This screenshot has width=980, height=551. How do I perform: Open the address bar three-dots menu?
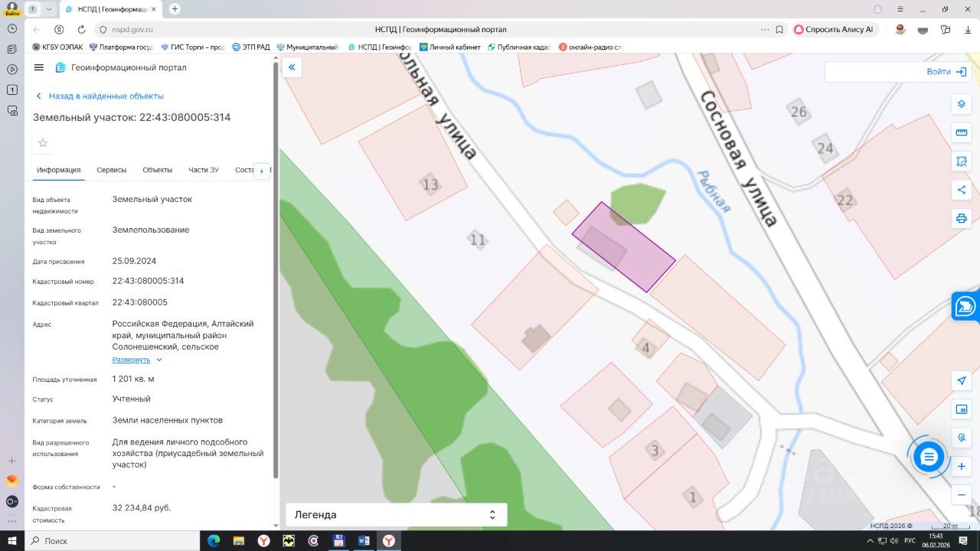(x=765, y=30)
